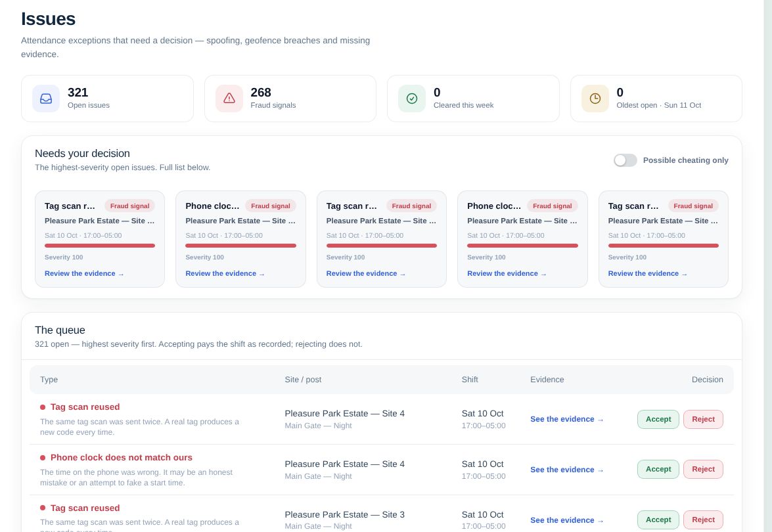
Task: Click the Pleasure Park Estate — Site 3 cell
Action: 345,515
